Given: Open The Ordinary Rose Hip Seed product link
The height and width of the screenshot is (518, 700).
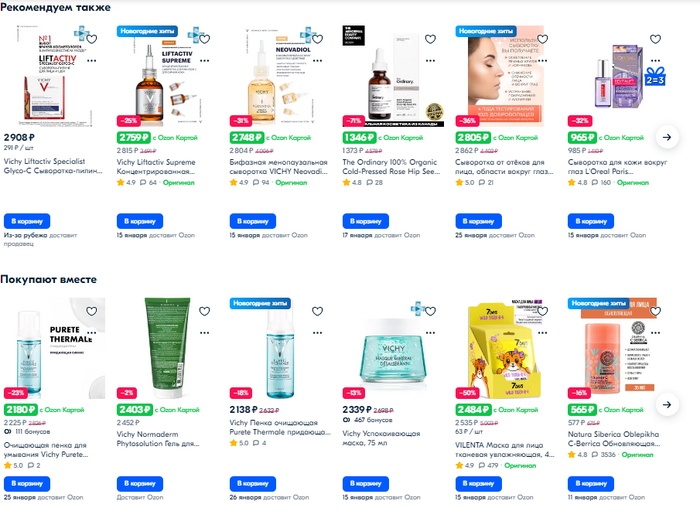Looking at the screenshot, I should coord(391,167).
